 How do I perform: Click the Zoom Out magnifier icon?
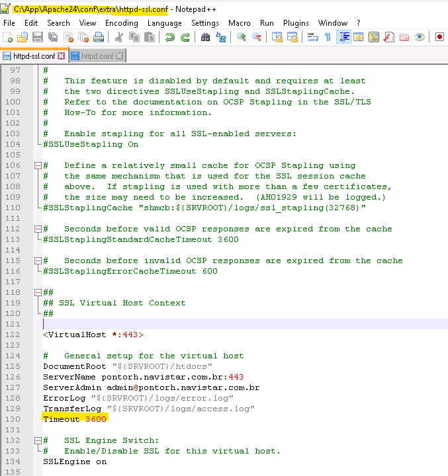pos(257,37)
